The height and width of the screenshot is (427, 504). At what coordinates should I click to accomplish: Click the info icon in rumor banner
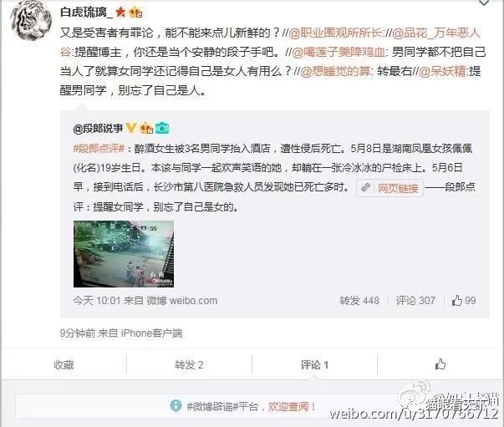click(x=176, y=406)
